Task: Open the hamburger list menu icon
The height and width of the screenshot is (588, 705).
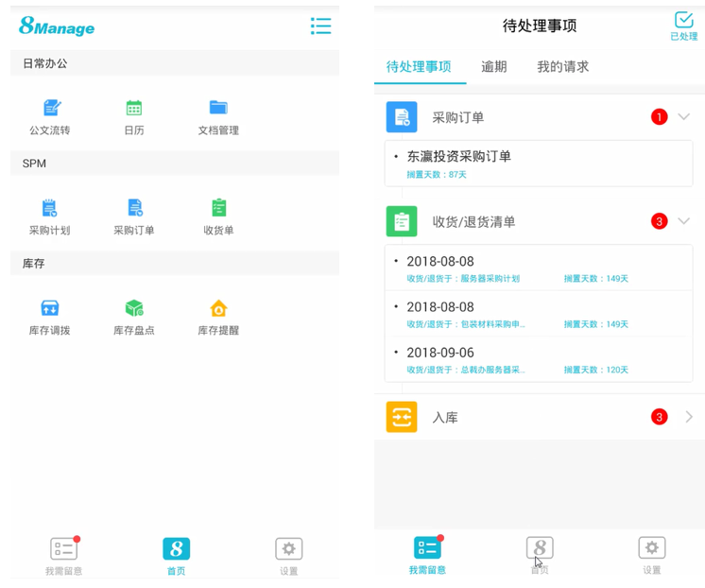Action: tap(321, 26)
